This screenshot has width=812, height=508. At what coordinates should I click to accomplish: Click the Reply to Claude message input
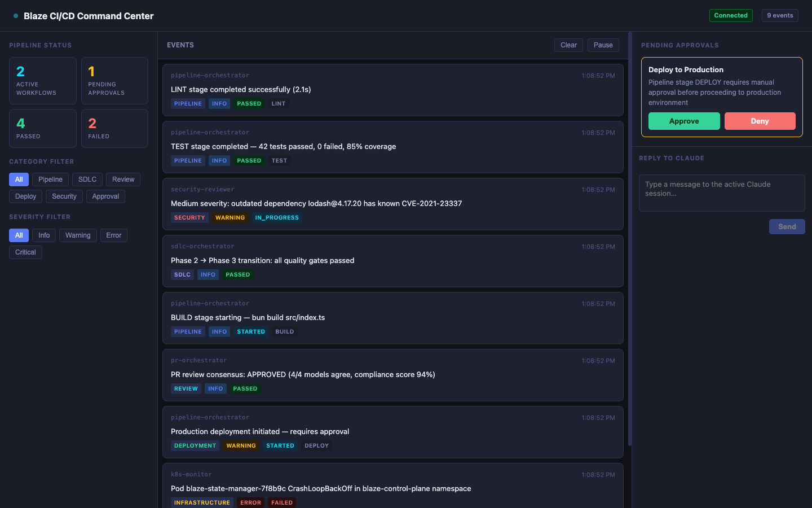tap(722, 192)
